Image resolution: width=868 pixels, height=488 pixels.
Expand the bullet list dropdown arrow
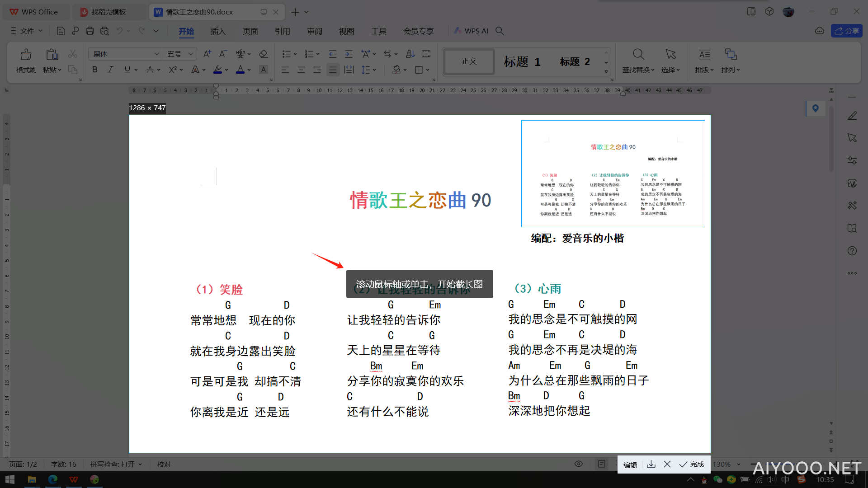tap(295, 54)
